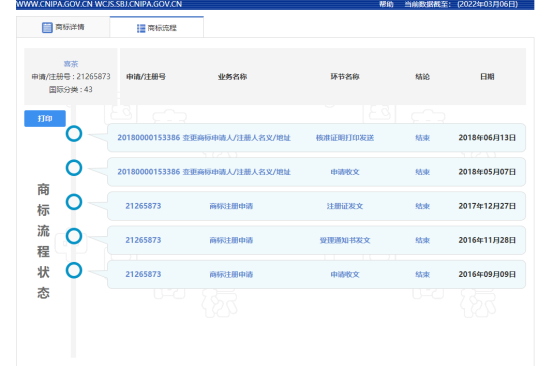Select the timeline circle for 2016年09月09日 entry
554x366 pixels.
(74, 270)
